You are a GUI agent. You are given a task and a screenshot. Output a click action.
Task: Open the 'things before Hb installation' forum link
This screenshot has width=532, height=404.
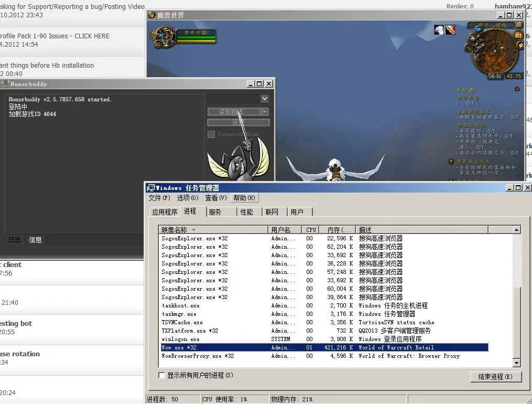click(x=47, y=65)
